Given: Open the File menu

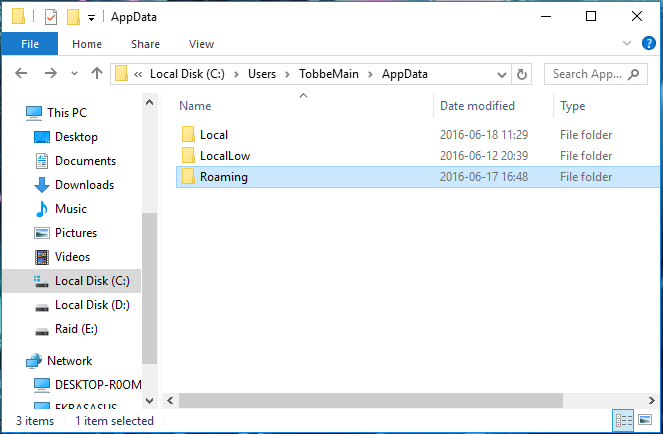Looking at the screenshot, I should 30,44.
